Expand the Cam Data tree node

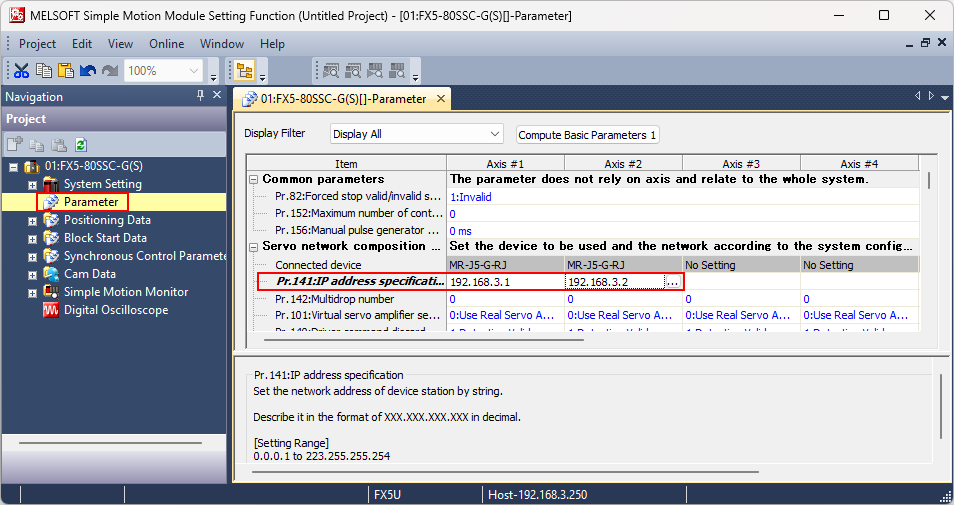coord(32,275)
